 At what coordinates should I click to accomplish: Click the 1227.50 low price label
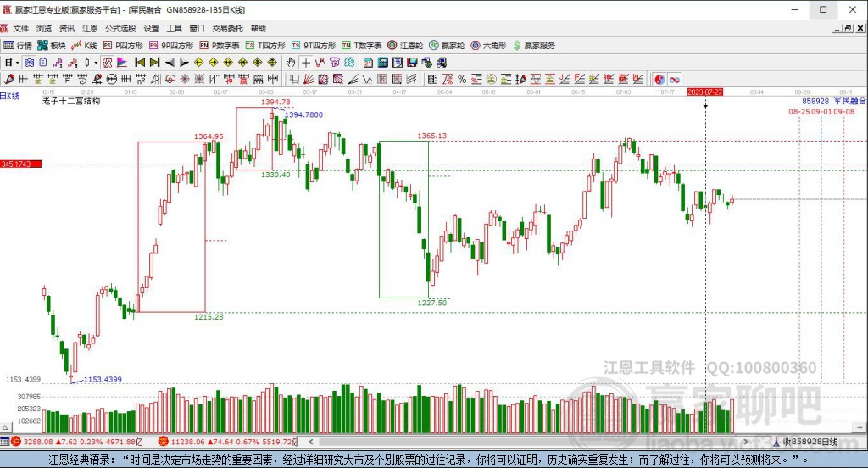432,303
